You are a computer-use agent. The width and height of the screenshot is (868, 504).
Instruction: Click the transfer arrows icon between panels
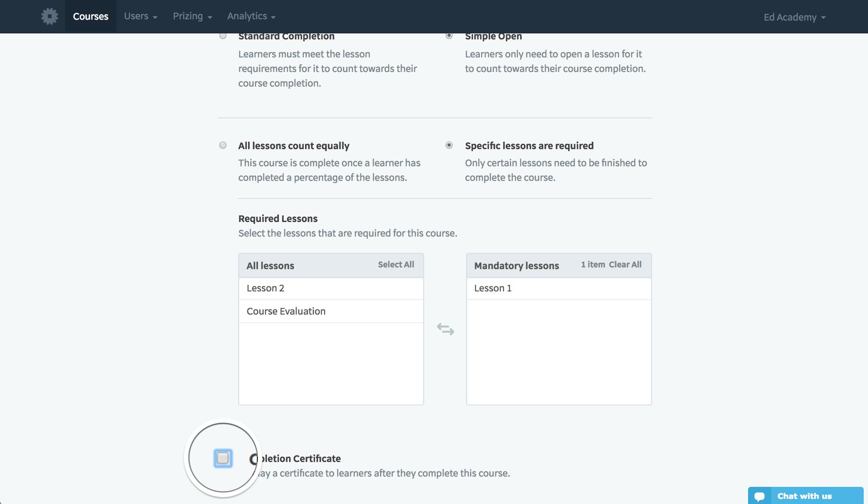tap(445, 329)
